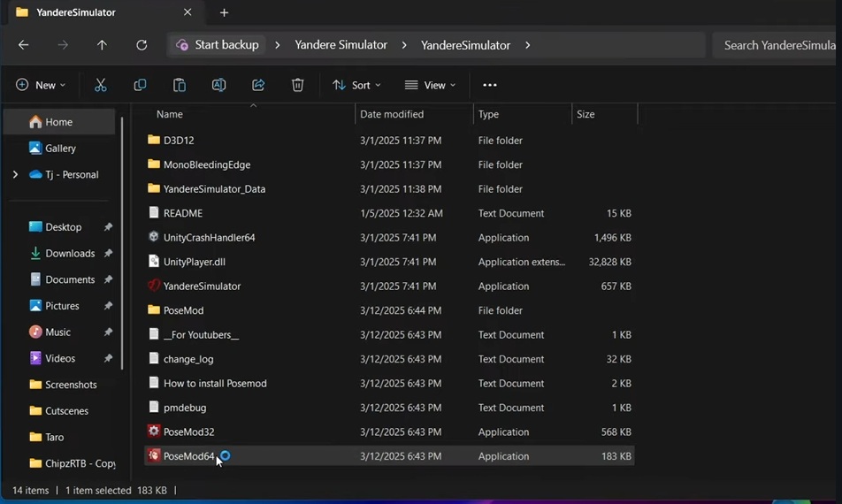Expand the Tj - Personal OneDrive tree
Viewport: 842px width, 504px height.
[x=15, y=175]
